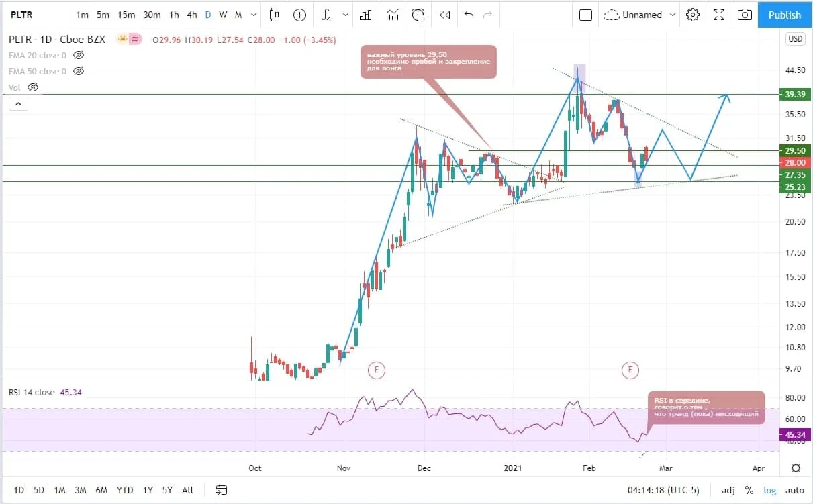Open the strategy templates area-chart icon
The image size is (813, 504).
[393, 15]
